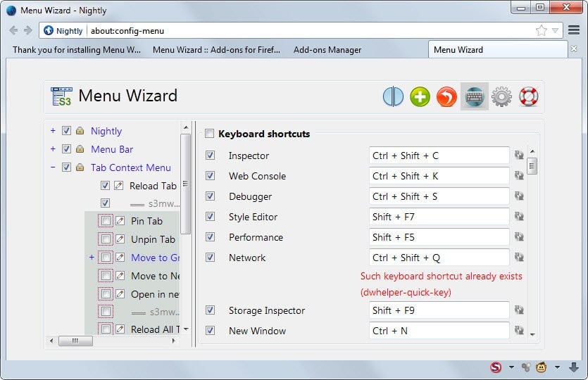Open the keyboard shortcuts icon
Image resolution: width=588 pixels, height=380 pixels.
(x=475, y=96)
